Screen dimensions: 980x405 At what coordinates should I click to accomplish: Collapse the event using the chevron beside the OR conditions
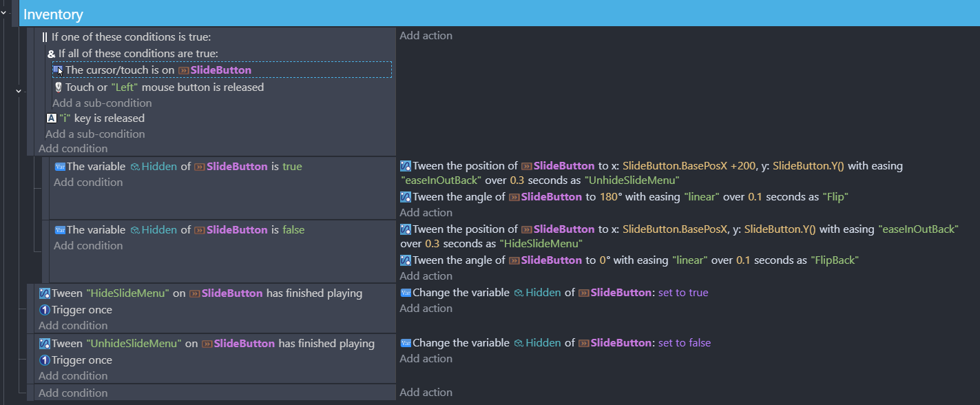(x=19, y=91)
